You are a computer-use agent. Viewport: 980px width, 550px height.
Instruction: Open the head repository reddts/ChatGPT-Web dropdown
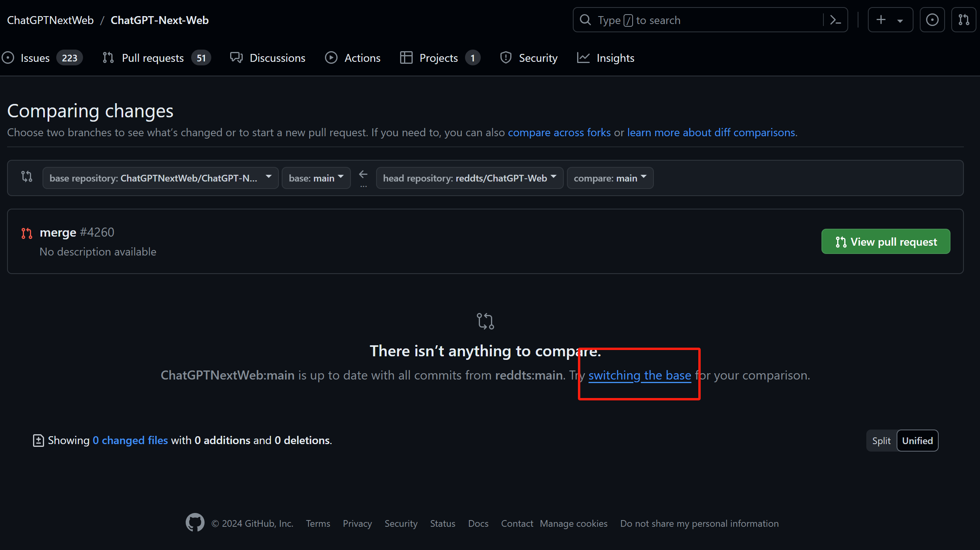470,178
